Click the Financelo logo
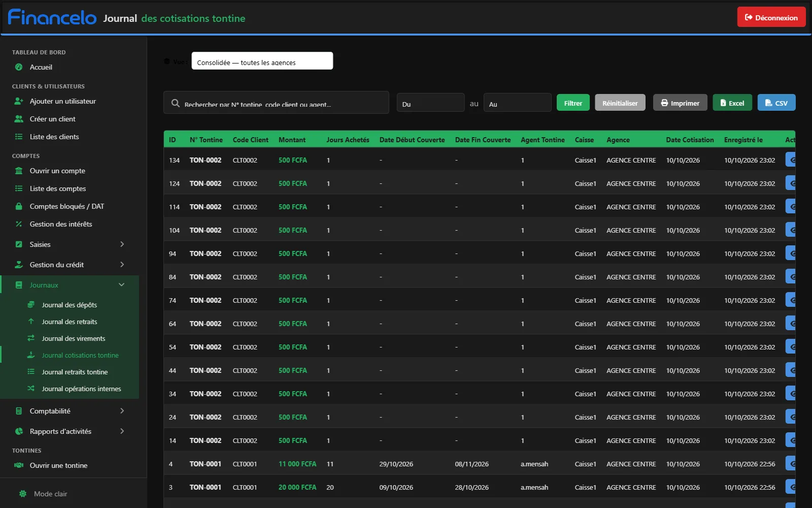This screenshot has width=812, height=508. point(52,17)
